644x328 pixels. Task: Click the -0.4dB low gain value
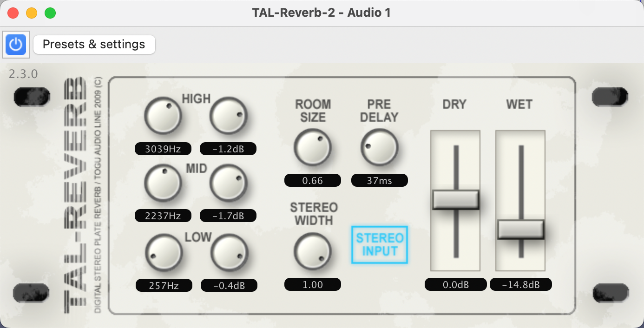(x=229, y=285)
